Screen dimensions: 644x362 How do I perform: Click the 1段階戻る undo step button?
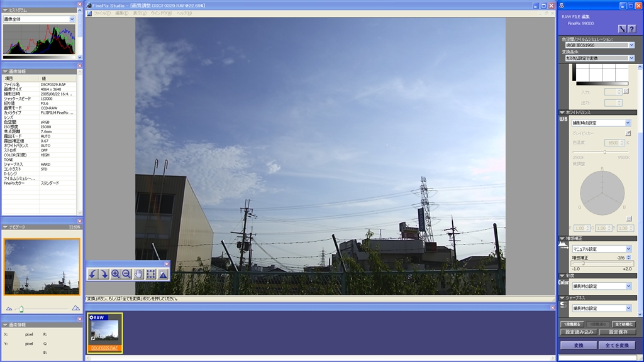(x=572, y=324)
